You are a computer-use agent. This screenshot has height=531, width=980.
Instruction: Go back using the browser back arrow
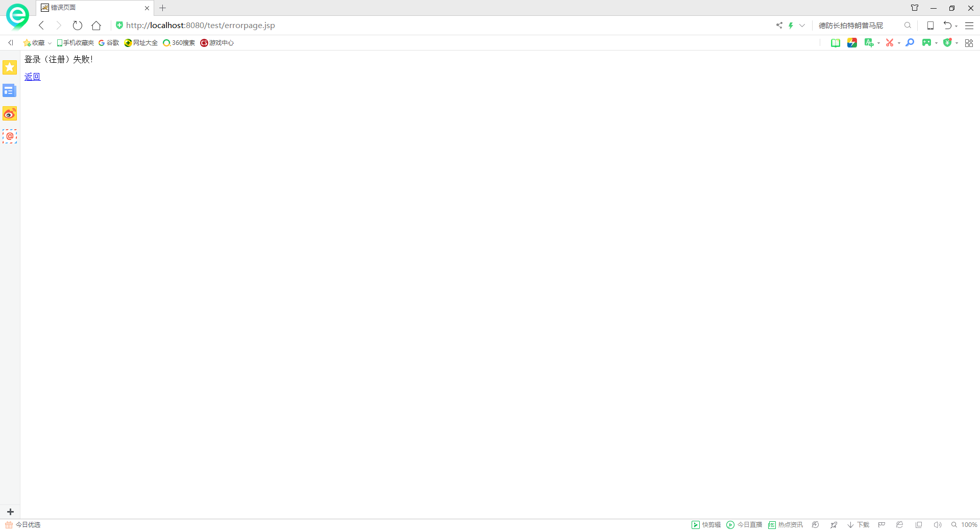[41, 26]
